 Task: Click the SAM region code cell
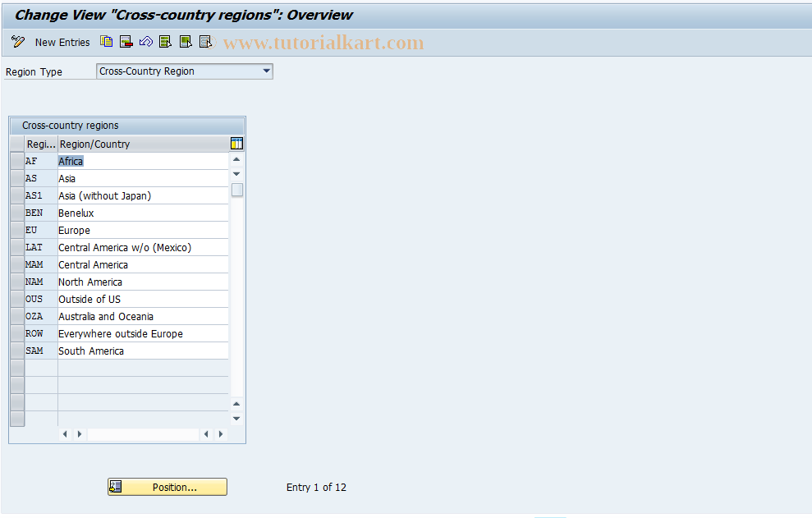click(x=41, y=351)
